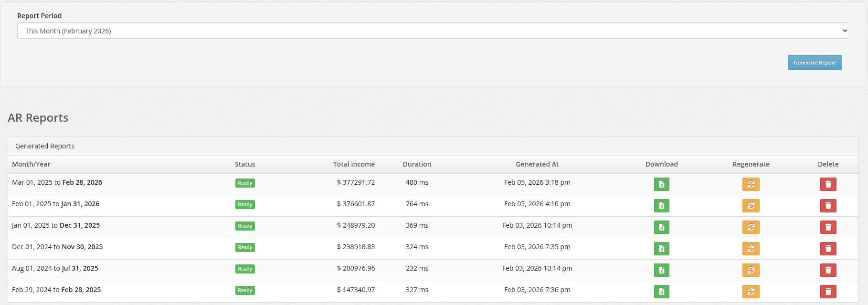Click the AR Reports heading
The height and width of the screenshot is (305, 868).
click(38, 117)
